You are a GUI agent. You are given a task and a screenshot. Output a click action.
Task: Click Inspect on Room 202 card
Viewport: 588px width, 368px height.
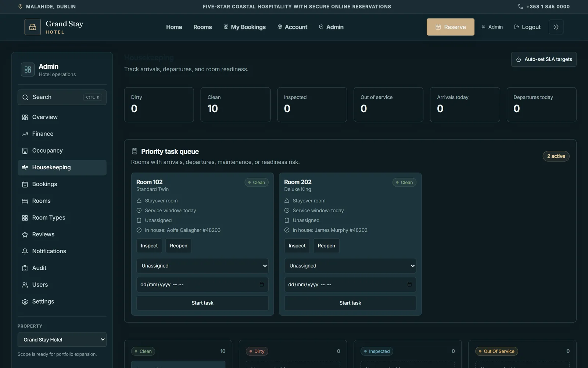[x=297, y=246]
